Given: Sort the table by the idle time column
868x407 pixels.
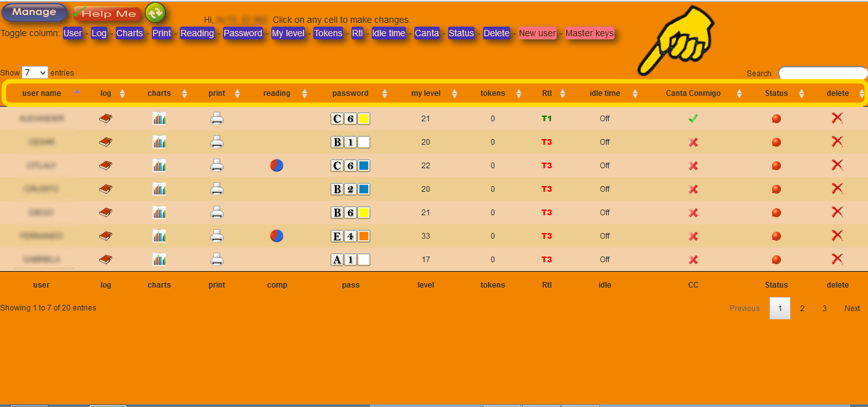Looking at the screenshot, I should point(605,93).
